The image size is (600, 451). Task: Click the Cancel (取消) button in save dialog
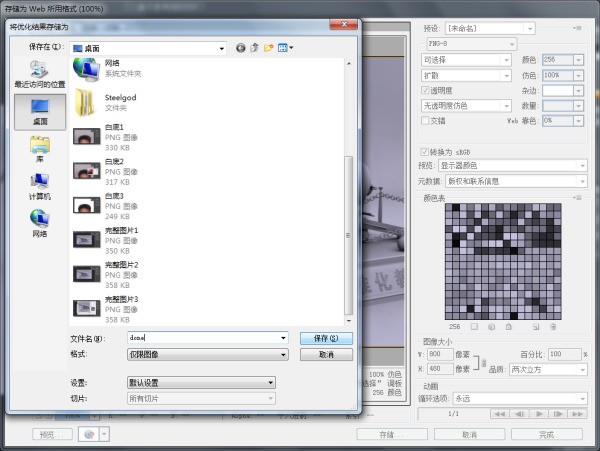point(326,354)
